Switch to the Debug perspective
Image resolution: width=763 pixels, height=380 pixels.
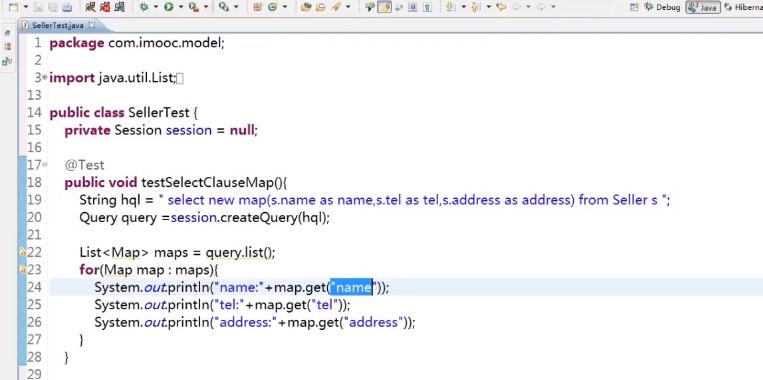coord(662,7)
